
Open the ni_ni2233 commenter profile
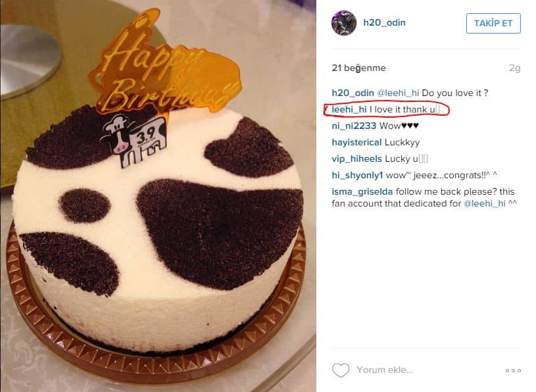[x=354, y=126]
